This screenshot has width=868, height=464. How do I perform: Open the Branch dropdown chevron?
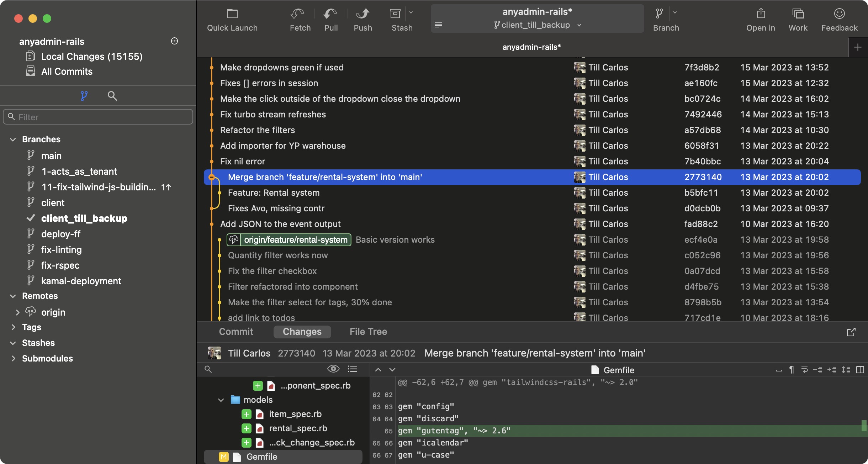coord(675,13)
